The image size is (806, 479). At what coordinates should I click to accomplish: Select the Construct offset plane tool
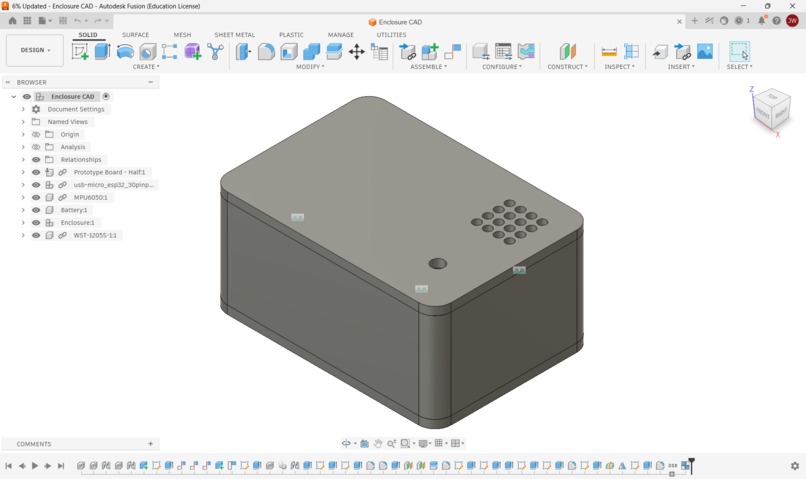click(x=567, y=52)
